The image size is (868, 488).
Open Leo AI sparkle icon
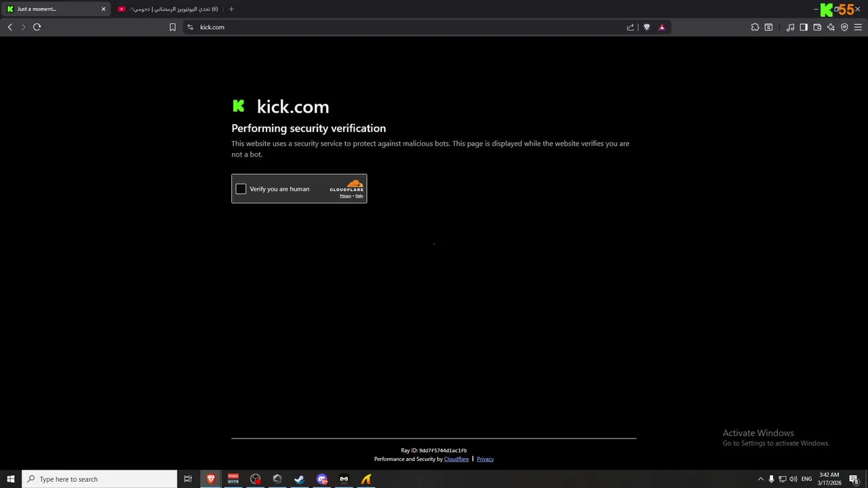pyautogui.click(x=831, y=27)
